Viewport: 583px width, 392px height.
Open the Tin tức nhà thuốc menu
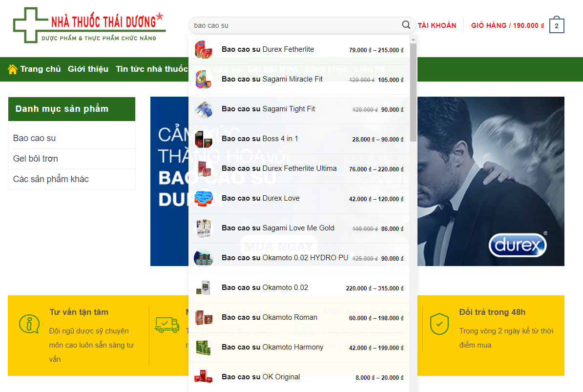click(152, 69)
